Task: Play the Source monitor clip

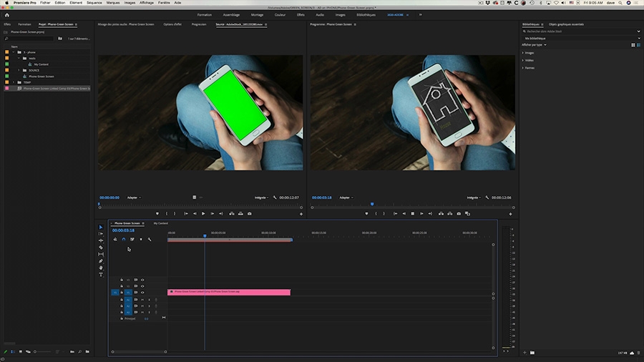Action: tap(203, 213)
